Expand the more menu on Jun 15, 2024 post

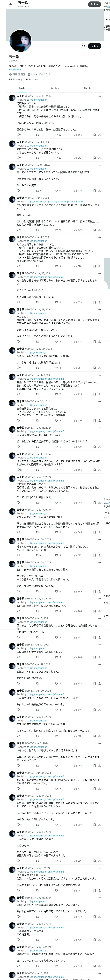(x=99, y=454)
